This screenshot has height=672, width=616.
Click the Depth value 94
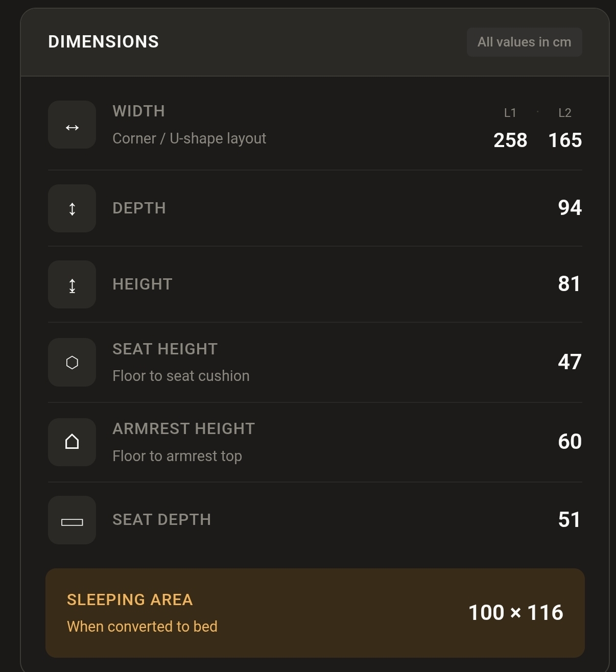tap(570, 208)
